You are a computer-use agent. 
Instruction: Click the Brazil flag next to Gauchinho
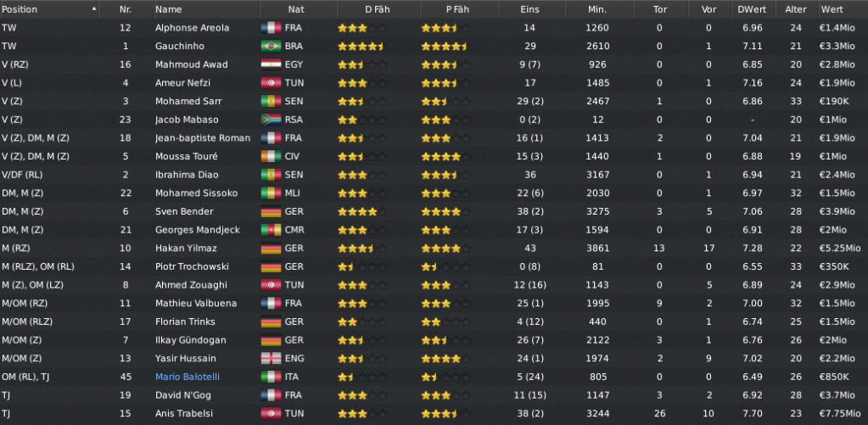tap(272, 46)
